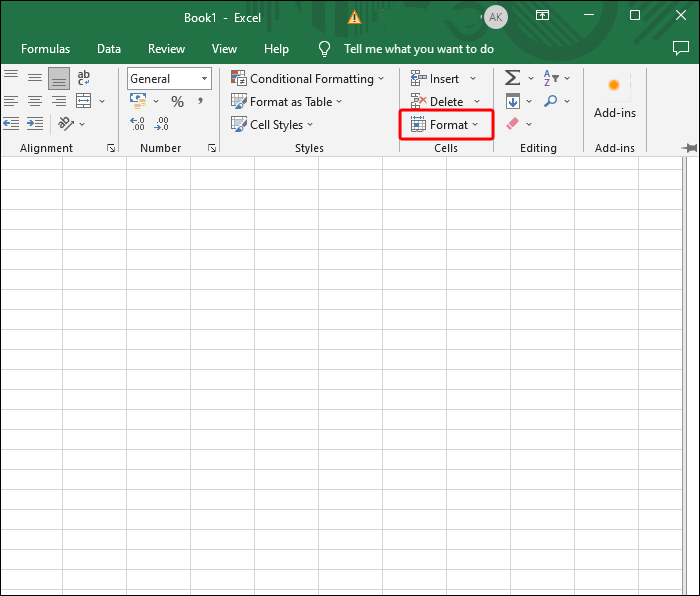This screenshot has height=596, width=700.
Task: Click the Insert cells button
Action: (x=443, y=78)
